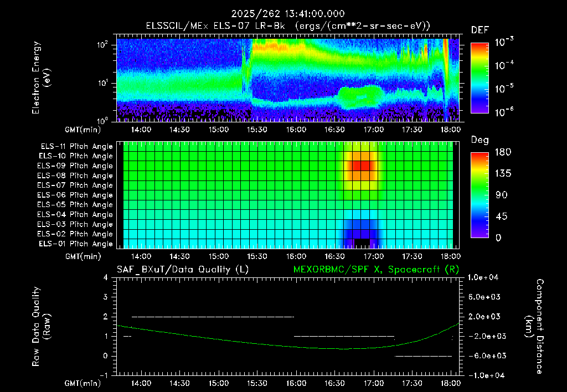Click the MEXORBMC/SPF X, Spacecraft (R) label
567x392 pixels.
point(376,270)
